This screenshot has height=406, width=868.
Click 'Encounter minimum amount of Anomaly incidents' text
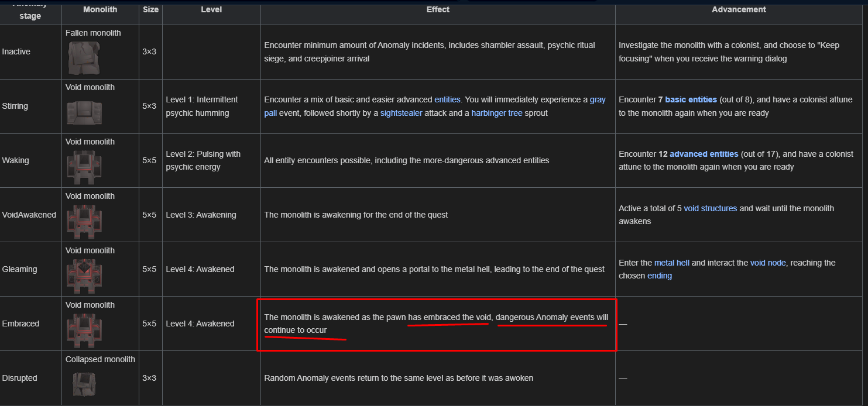pos(354,45)
